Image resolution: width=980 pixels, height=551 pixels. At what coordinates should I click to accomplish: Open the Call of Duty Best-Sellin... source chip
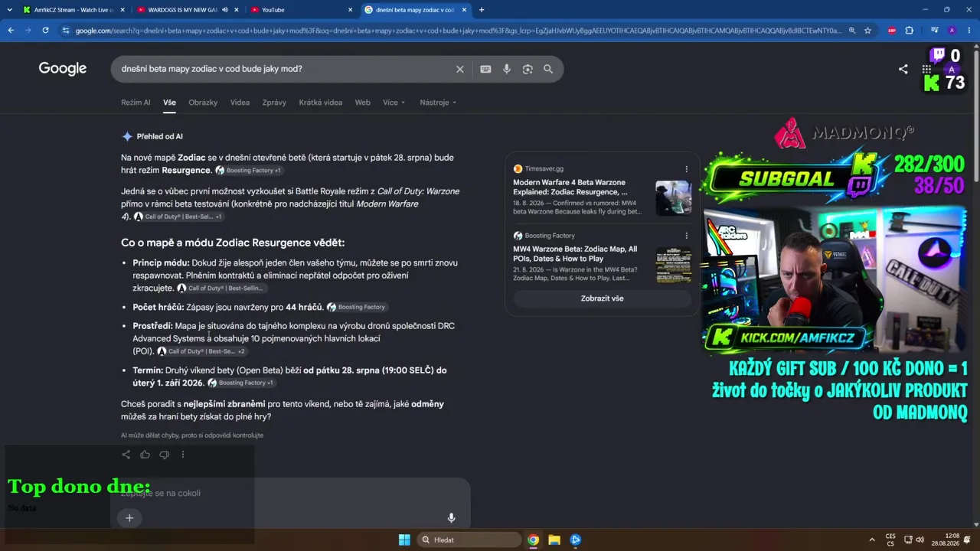[221, 289]
